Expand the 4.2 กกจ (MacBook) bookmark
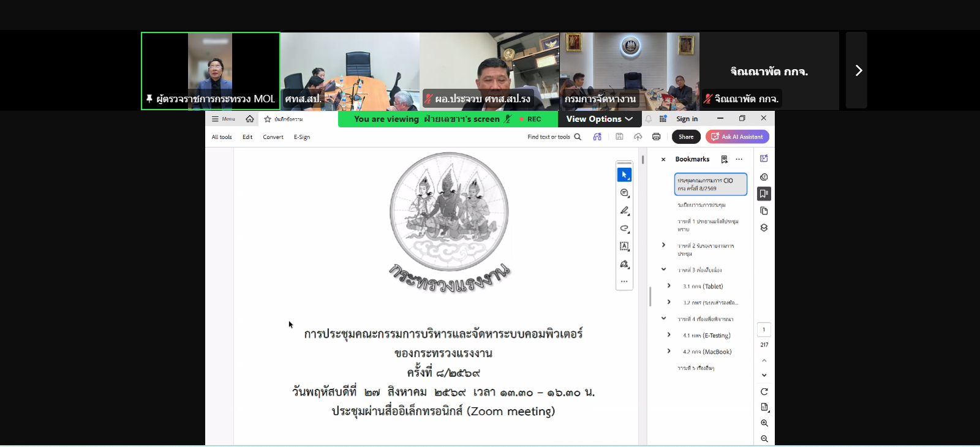This screenshot has height=447, width=980. [669, 351]
